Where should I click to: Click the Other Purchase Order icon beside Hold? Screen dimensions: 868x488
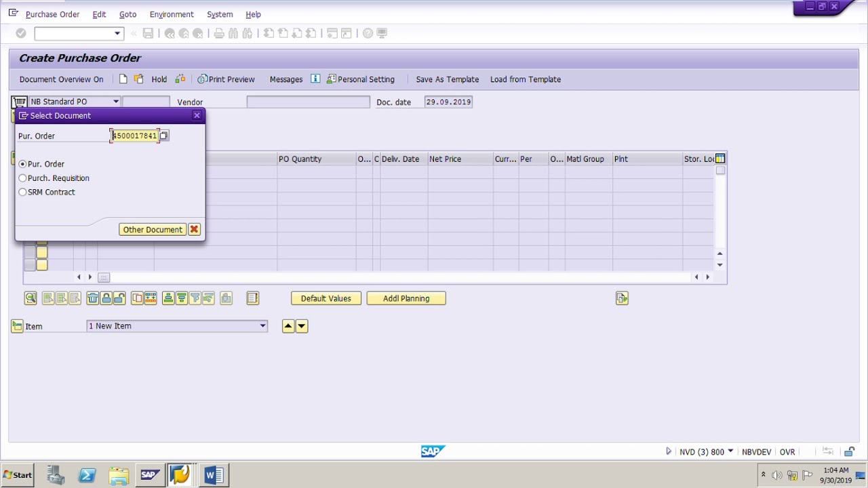(x=138, y=79)
